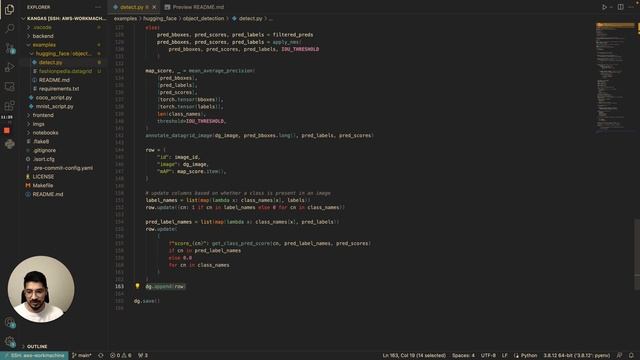Viewport: 640px width, 360px height.
Task: Open the Accounts icon in activity bar
Action: click(x=9, y=322)
